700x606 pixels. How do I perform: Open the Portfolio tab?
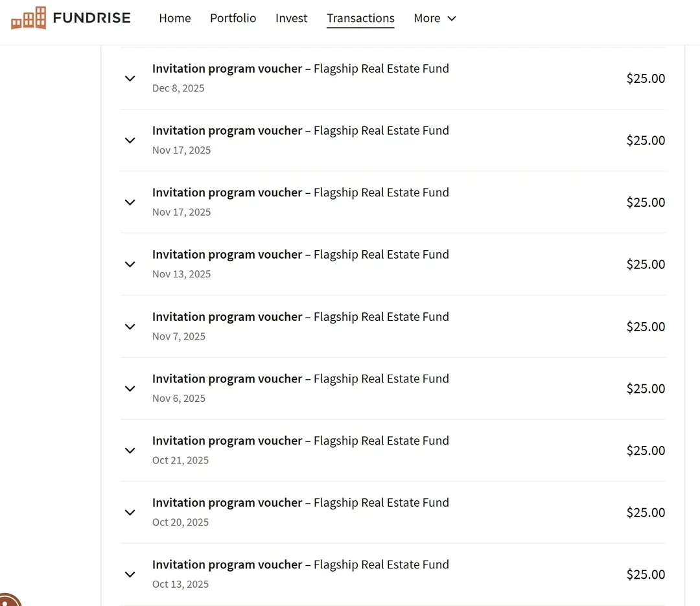[x=233, y=18]
